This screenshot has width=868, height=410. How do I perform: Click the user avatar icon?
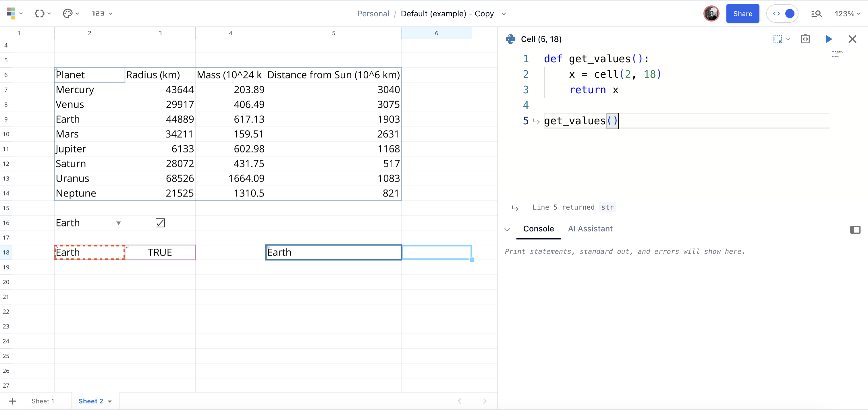711,13
